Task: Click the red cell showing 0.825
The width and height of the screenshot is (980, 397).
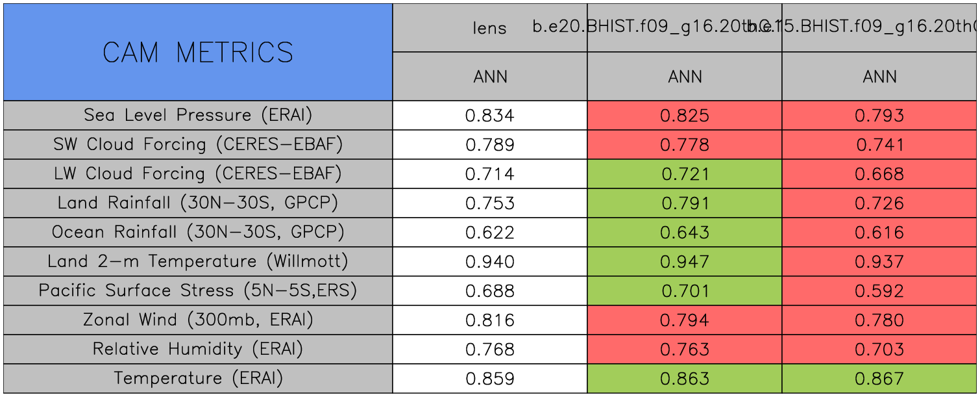Action: coord(685,116)
